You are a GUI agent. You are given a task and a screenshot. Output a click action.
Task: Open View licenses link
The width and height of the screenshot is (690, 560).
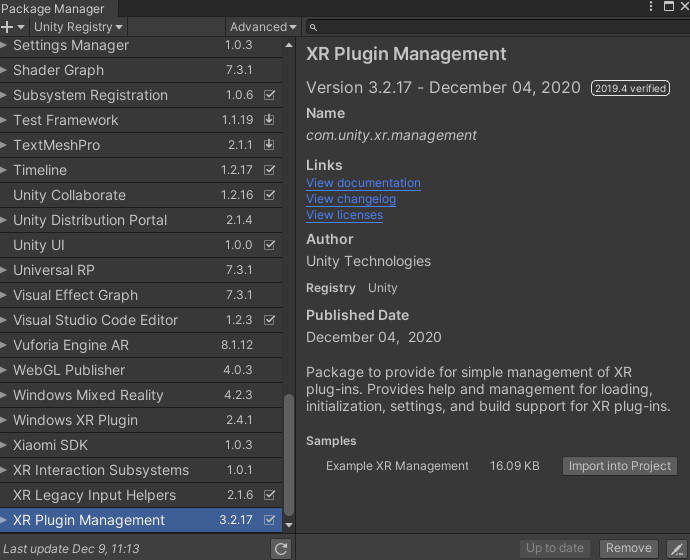[345, 215]
